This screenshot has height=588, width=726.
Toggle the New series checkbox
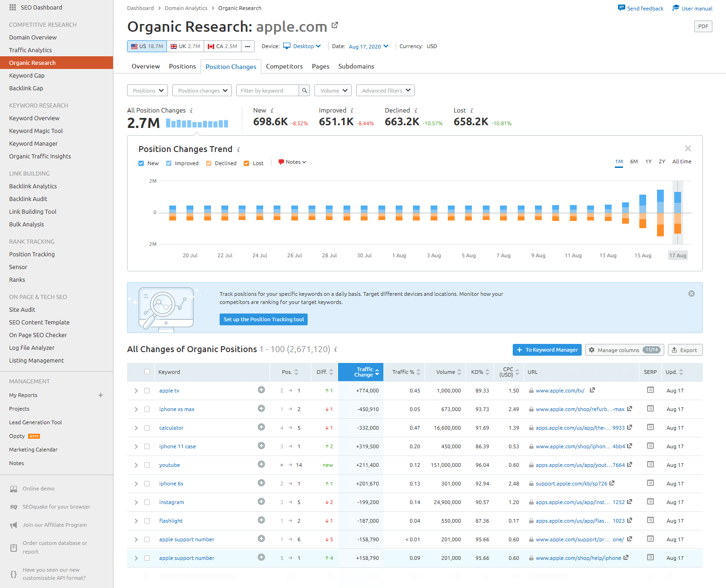[x=141, y=163]
